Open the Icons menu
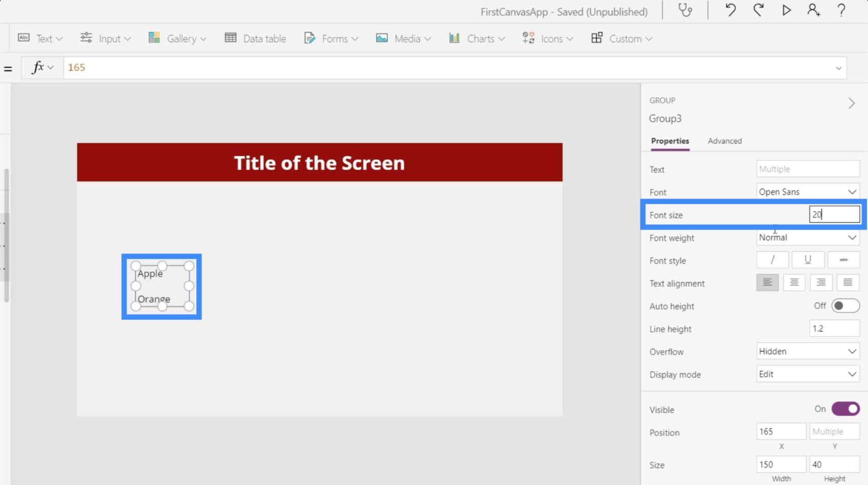The height and width of the screenshot is (485, 868). [548, 38]
